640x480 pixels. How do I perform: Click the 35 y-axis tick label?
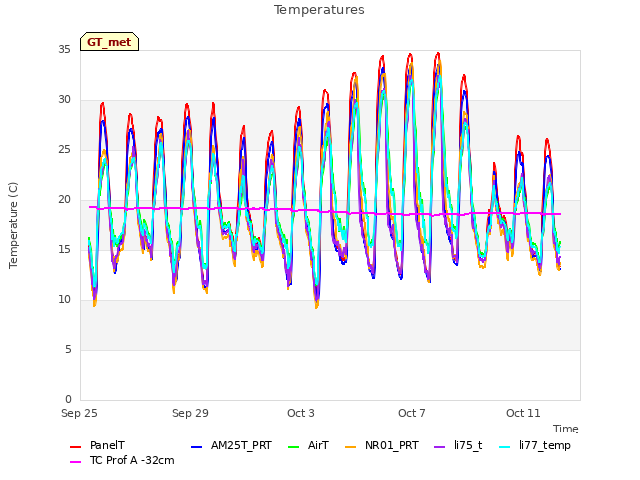pos(64,50)
